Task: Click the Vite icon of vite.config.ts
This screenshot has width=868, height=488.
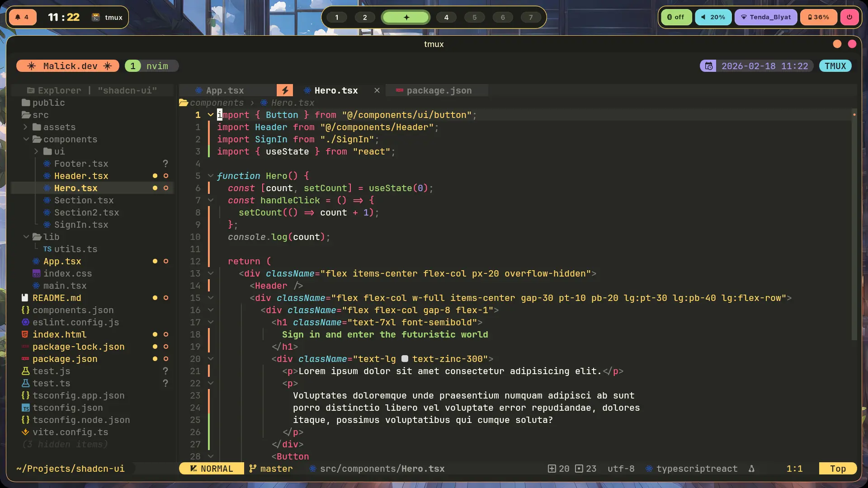Action: (x=25, y=432)
